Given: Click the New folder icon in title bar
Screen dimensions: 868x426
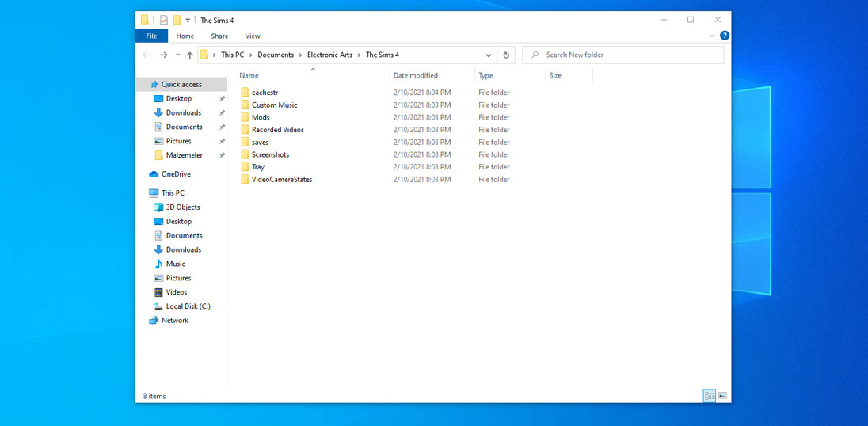Looking at the screenshot, I should [x=177, y=20].
